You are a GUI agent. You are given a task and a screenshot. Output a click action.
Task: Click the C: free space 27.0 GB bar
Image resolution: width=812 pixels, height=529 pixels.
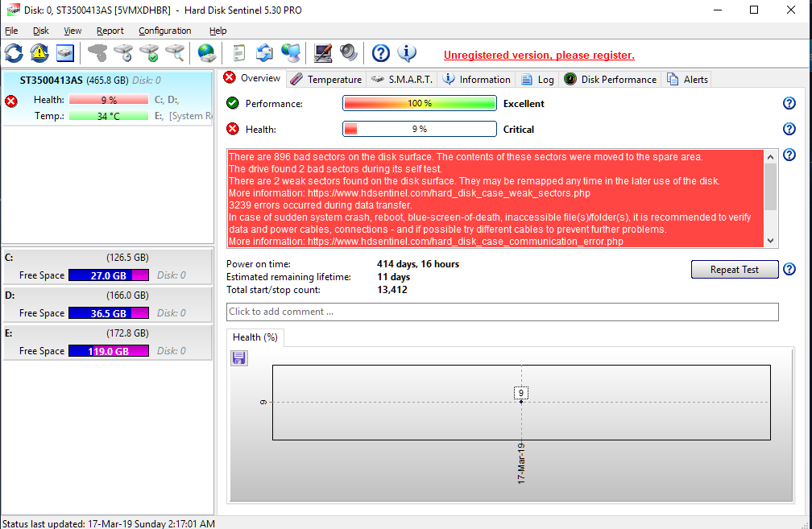coord(109,275)
